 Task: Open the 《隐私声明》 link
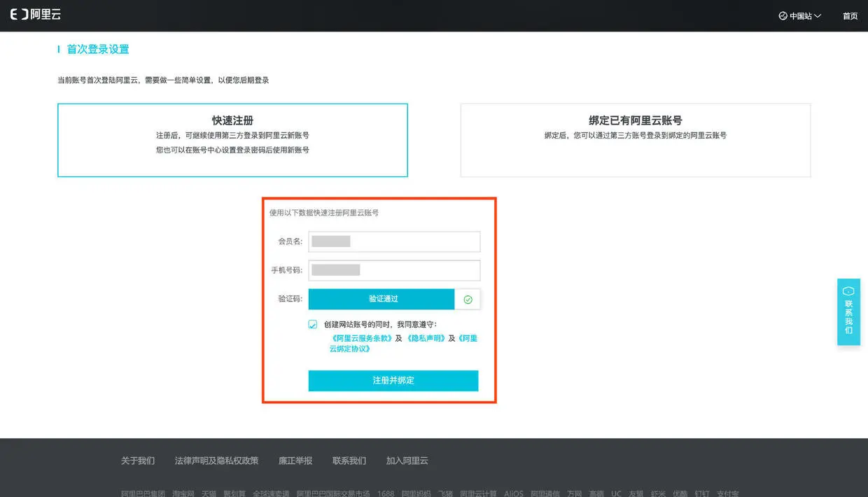coord(426,338)
